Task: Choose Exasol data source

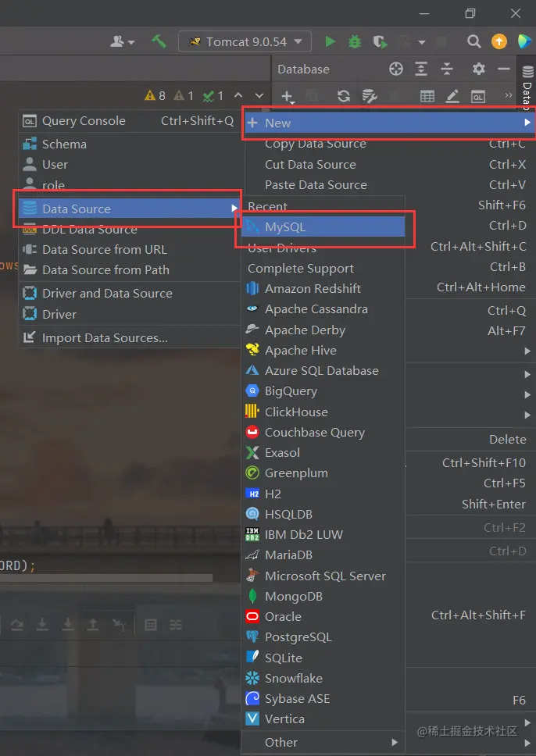Action: pos(323,453)
